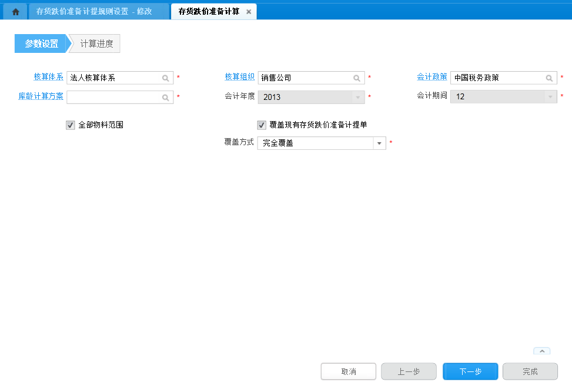
Task: Toggle the 全部物料范围 checkbox
Action: 71,125
